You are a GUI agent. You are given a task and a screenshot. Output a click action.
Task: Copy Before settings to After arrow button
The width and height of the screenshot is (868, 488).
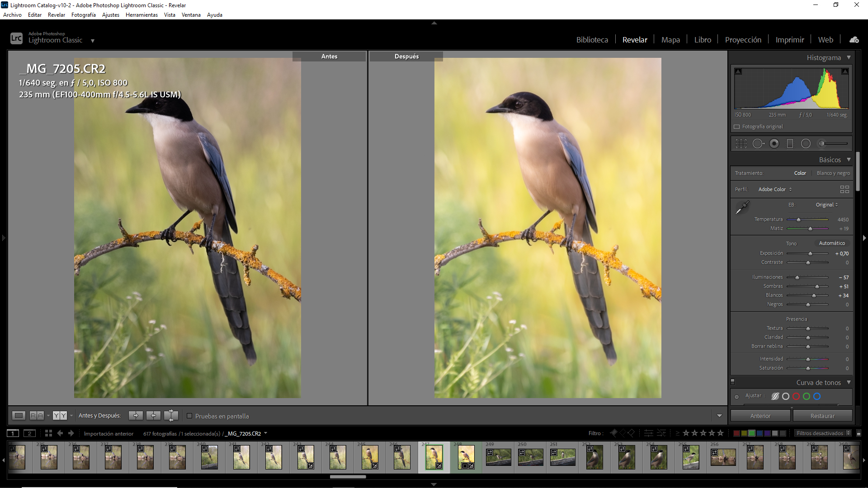136,416
